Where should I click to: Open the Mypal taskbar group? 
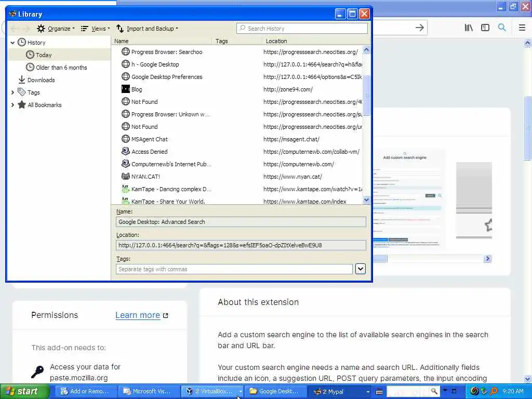pos(339,392)
